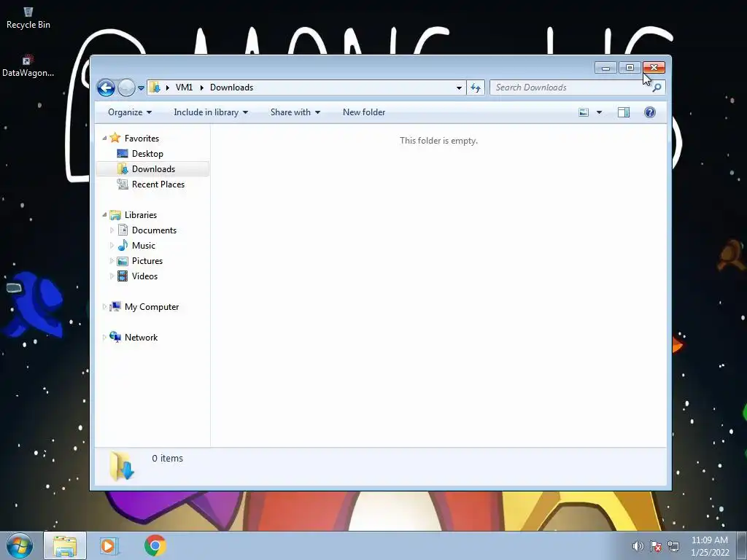Screen dimensions: 747x560
Task: Select Favorites in the navigation pane
Action: [x=142, y=138]
